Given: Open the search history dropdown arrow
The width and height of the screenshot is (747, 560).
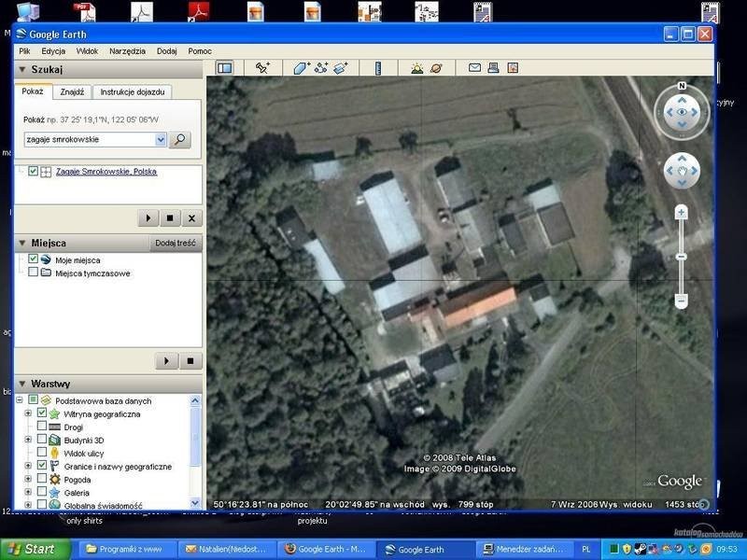Looking at the screenshot, I should [161, 139].
